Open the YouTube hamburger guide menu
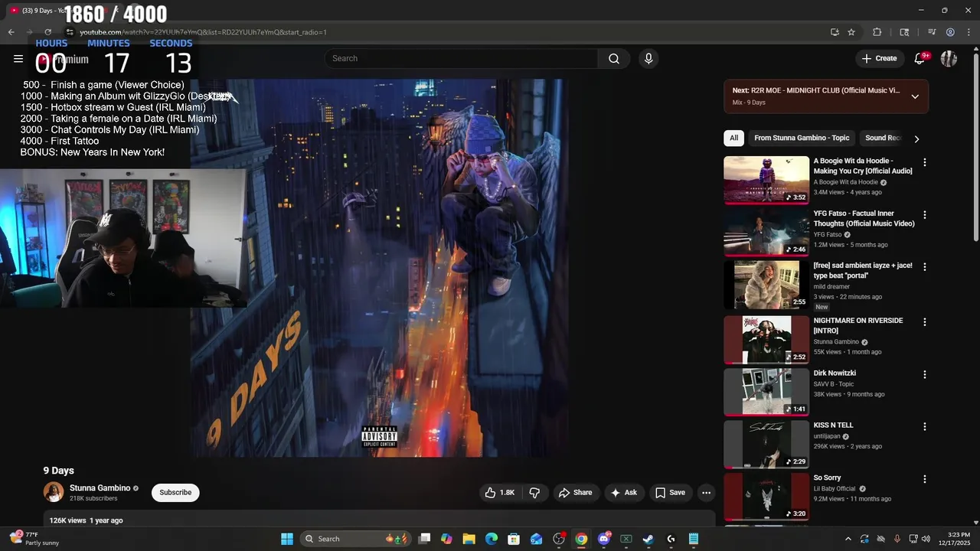The width and height of the screenshot is (980, 551). [18, 59]
